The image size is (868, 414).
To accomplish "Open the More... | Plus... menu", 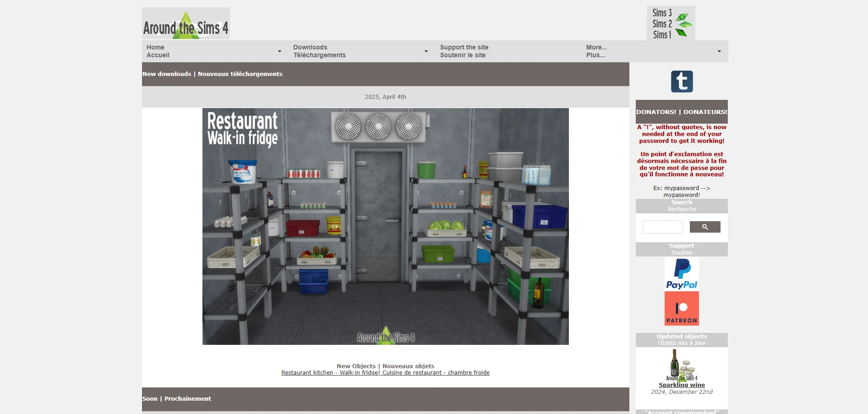I will (596, 51).
